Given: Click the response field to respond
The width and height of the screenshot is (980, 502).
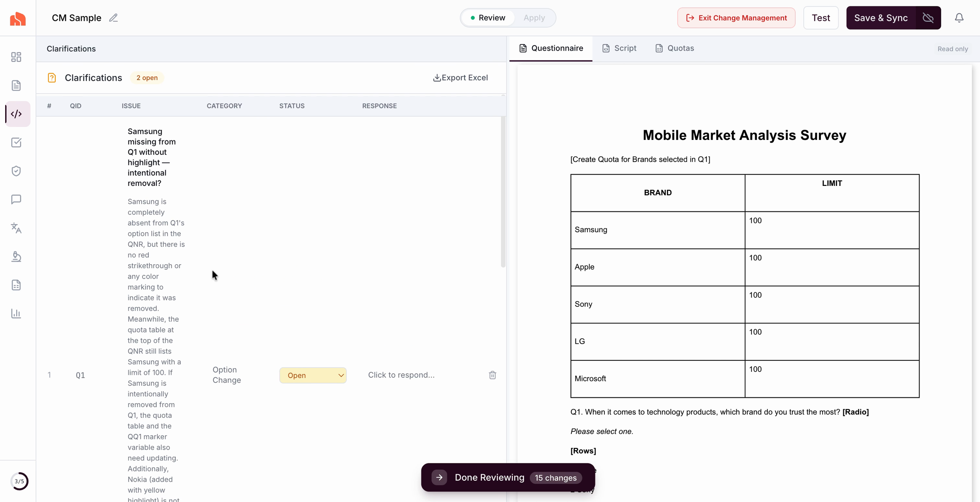Looking at the screenshot, I should 401,375.
